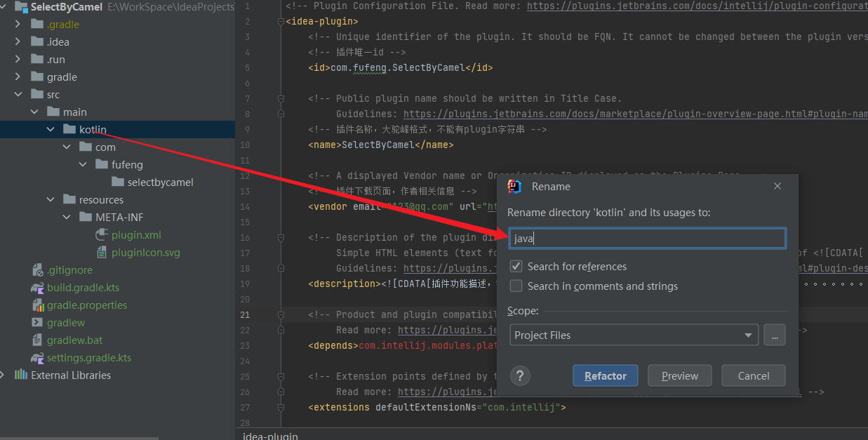Click the gradlew.bat file icon
Screen dimensions: 868x440
pos(36,340)
